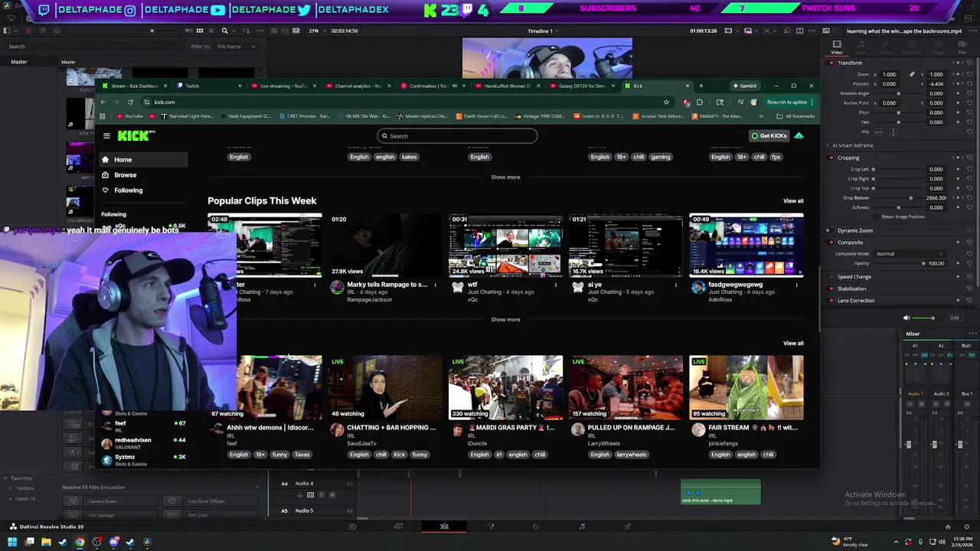Toggle the Speed Change enable switch
The height and width of the screenshot is (551, 980).
tap(831, 277)
